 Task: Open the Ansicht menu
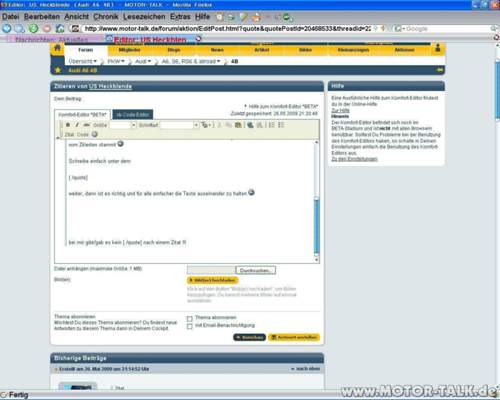[77, 17]
